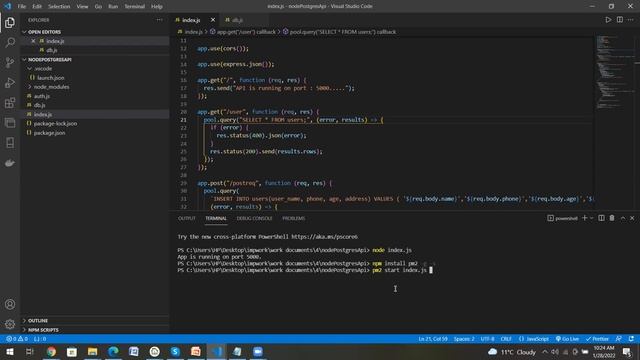
Task: Split the terminal panel
Action: (x=601, y=218)
